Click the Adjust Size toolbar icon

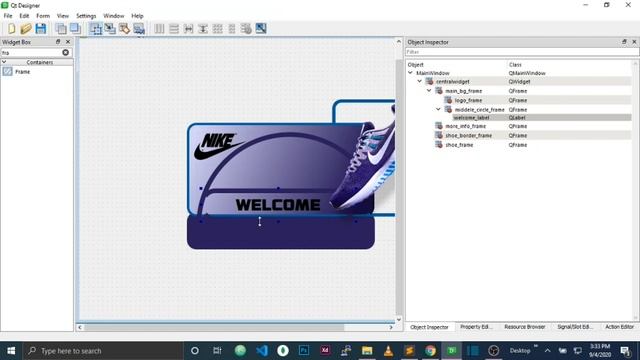[261, 29]
